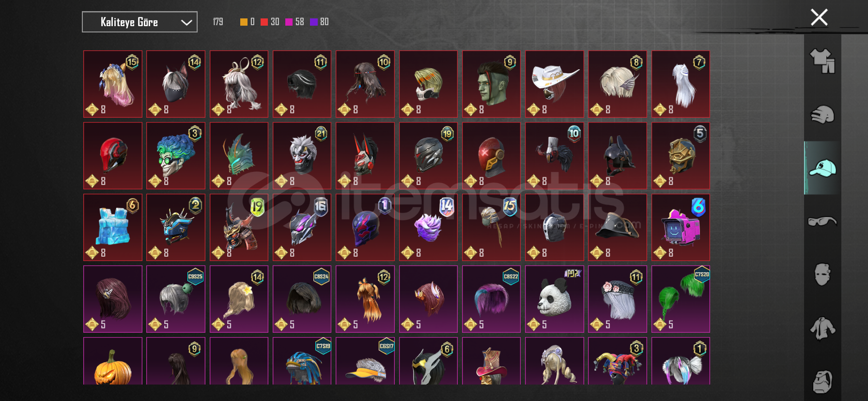Choose the ice block headgear item
The width and height of the screenshot is (868, 401).
(113, 227)
